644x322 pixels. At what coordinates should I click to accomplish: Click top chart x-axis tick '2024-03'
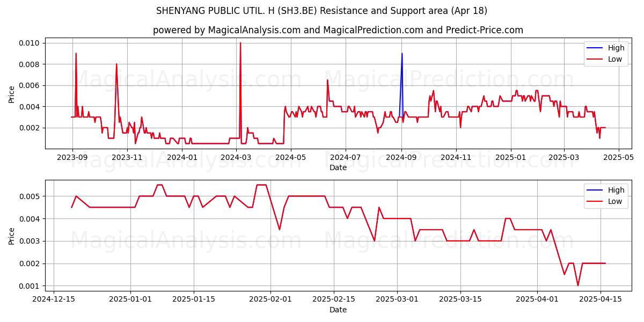236,157
